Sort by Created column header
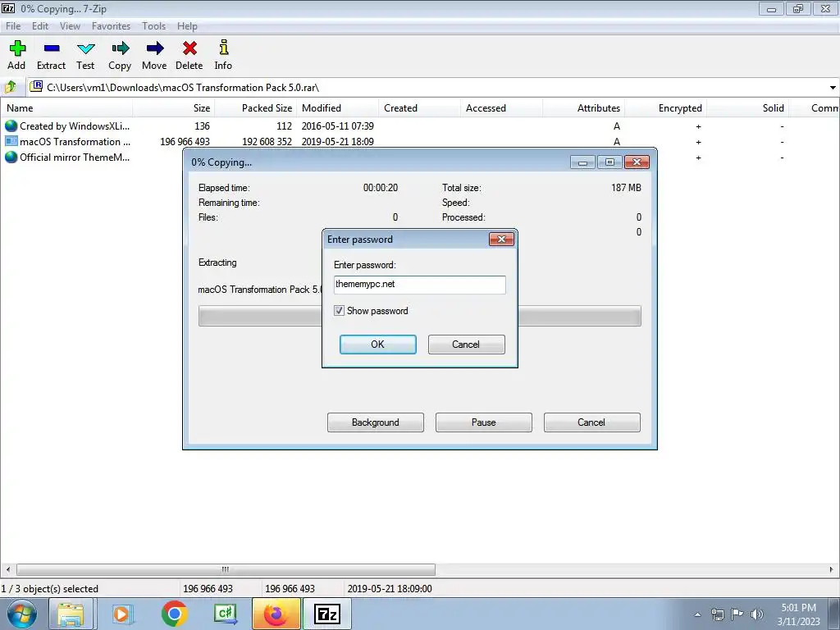 (419, 108)
